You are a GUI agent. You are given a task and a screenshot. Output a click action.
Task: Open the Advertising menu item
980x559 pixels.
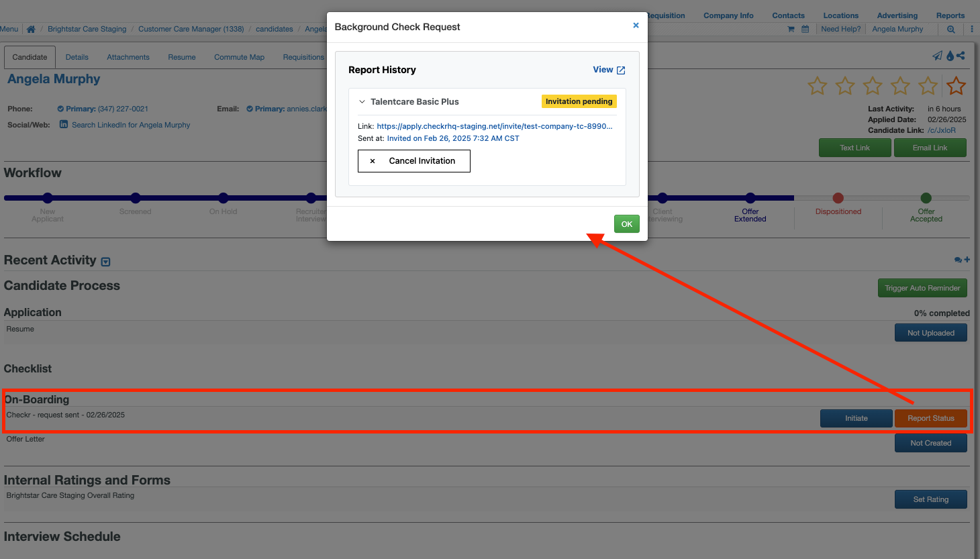click(x=897, y=15)
